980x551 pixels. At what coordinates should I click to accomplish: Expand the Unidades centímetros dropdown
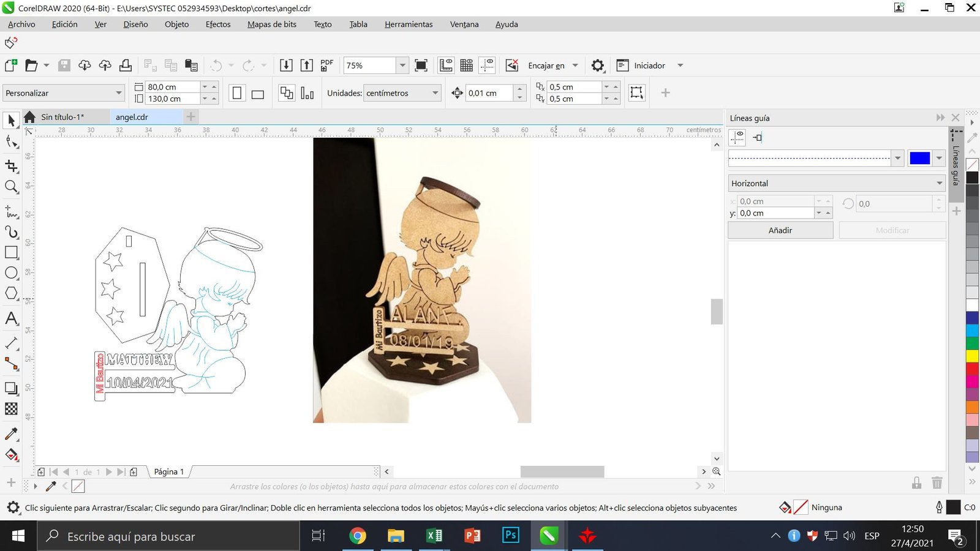(x=435, y=93)
